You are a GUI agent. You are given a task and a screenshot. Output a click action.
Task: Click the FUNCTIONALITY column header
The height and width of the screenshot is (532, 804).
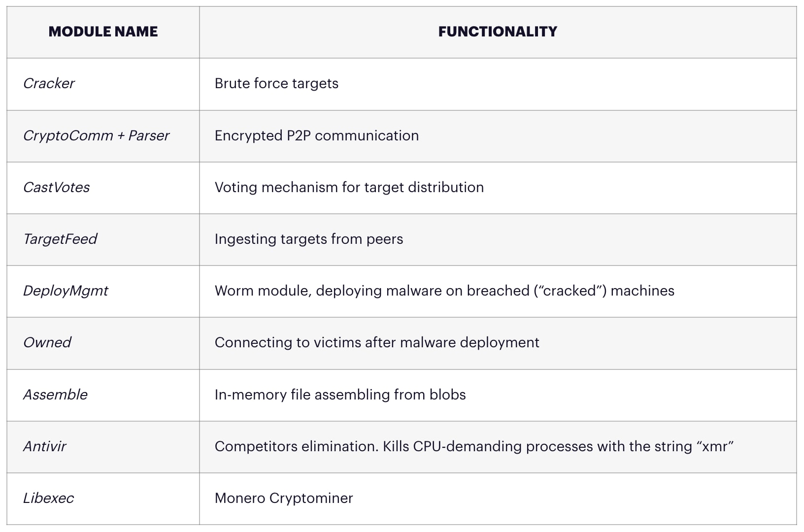[498, 32]
